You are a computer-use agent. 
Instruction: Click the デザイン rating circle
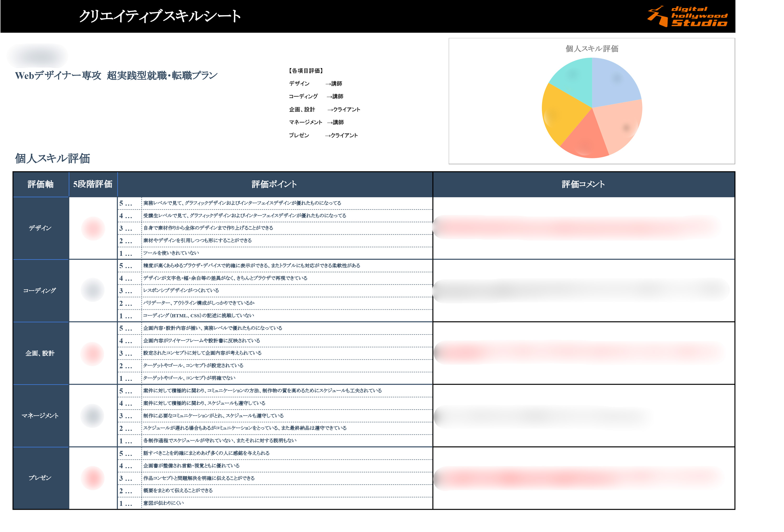pyautogui.click(x=93, y=228)
